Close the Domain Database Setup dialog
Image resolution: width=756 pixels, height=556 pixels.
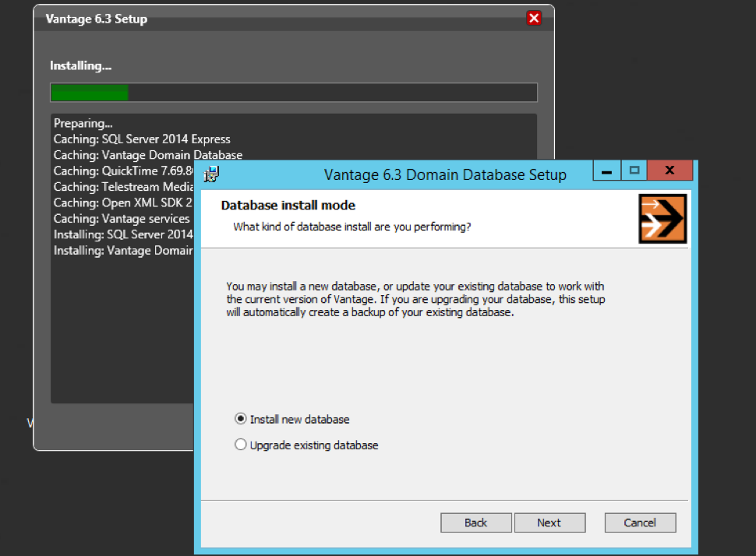click(x=669, y=171)
